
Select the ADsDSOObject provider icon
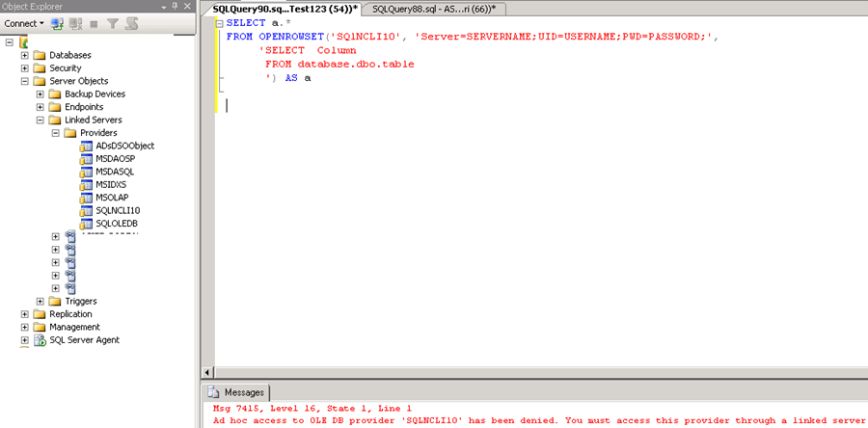pyautogui.click(x=86, y=146)
